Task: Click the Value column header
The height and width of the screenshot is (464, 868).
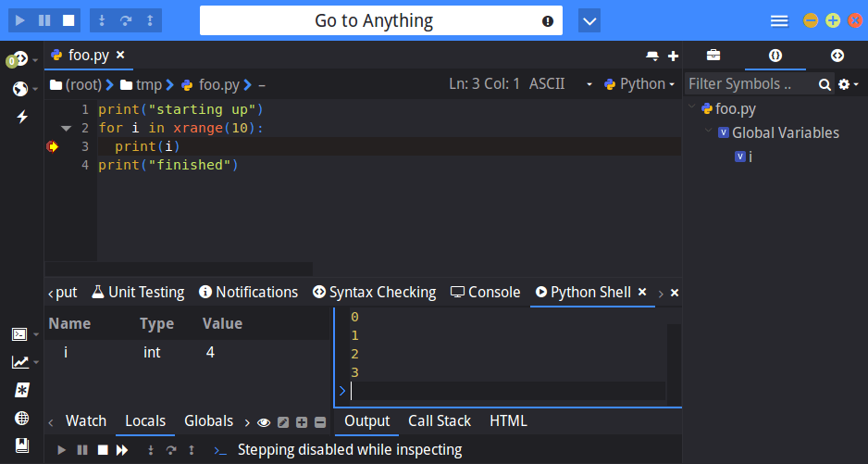Action: tap(222, 324)
